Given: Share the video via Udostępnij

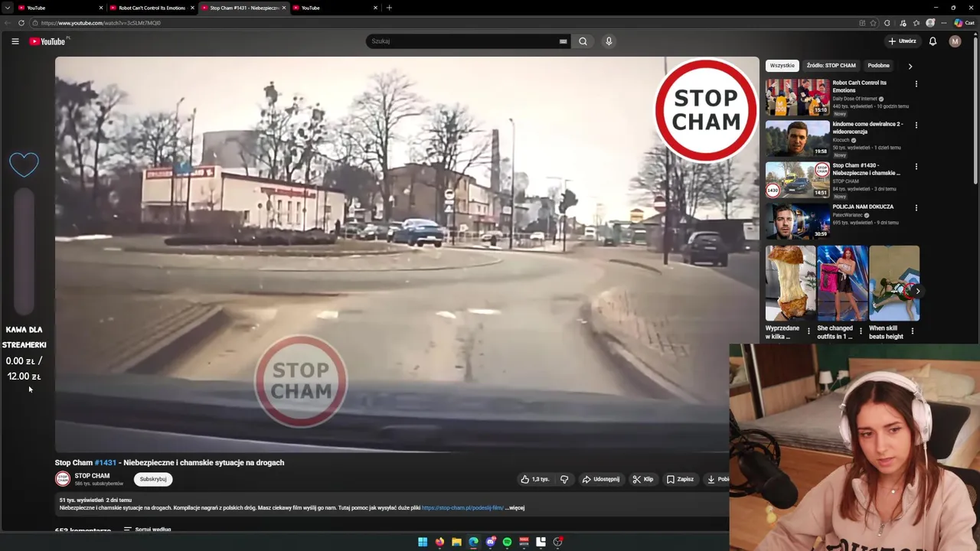Looking at the screenshot, I should pos(600,479).
